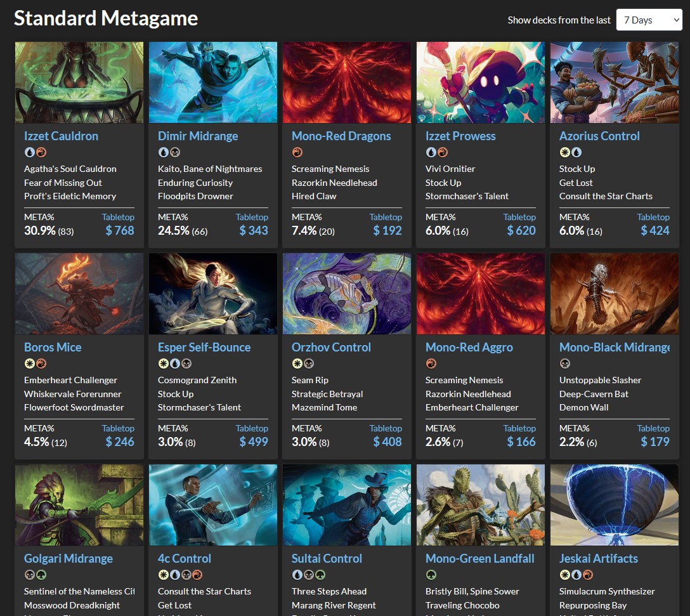690x616 pixels.
Task: Select 'Kaito, Bane of Nightmares' card text
Action: [210, 169]
